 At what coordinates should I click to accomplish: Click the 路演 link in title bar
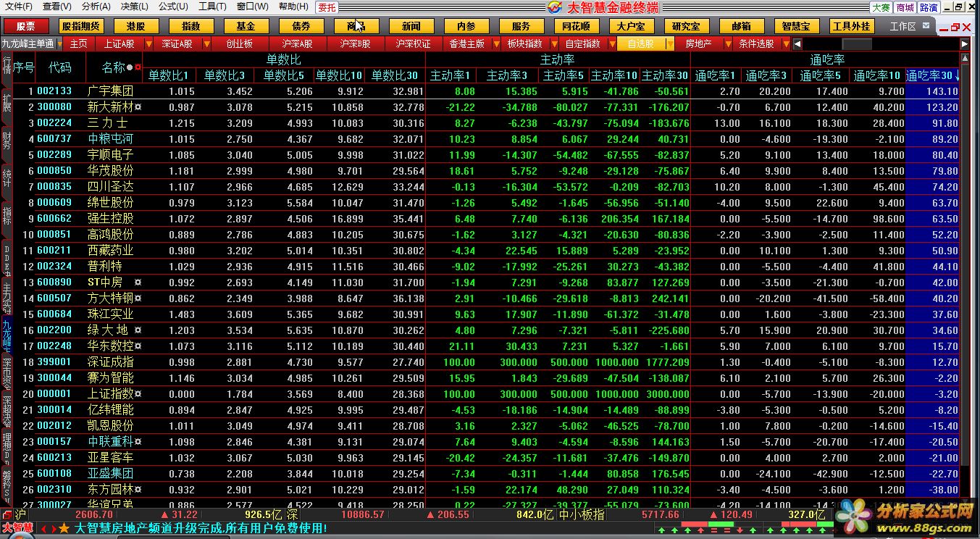point(929,7)
